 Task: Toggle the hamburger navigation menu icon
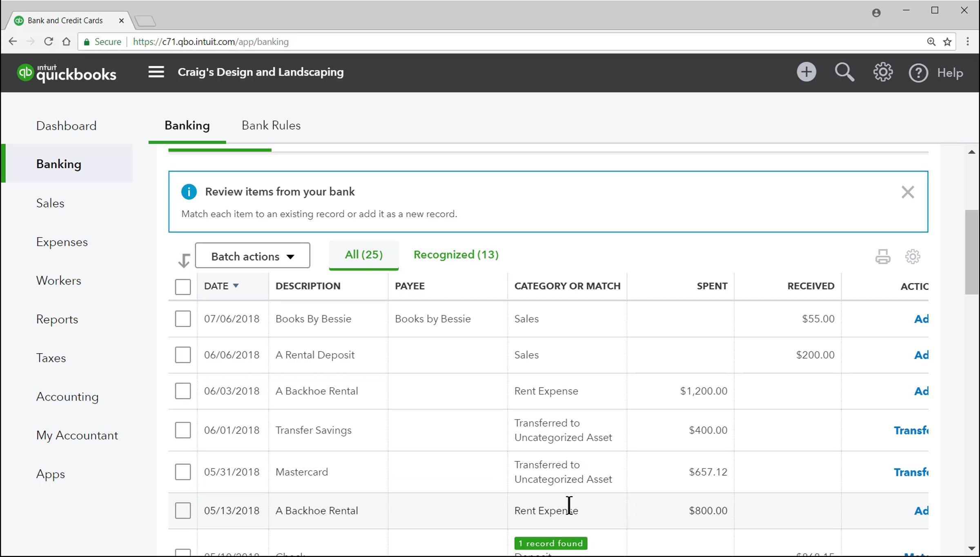point(156,72)
